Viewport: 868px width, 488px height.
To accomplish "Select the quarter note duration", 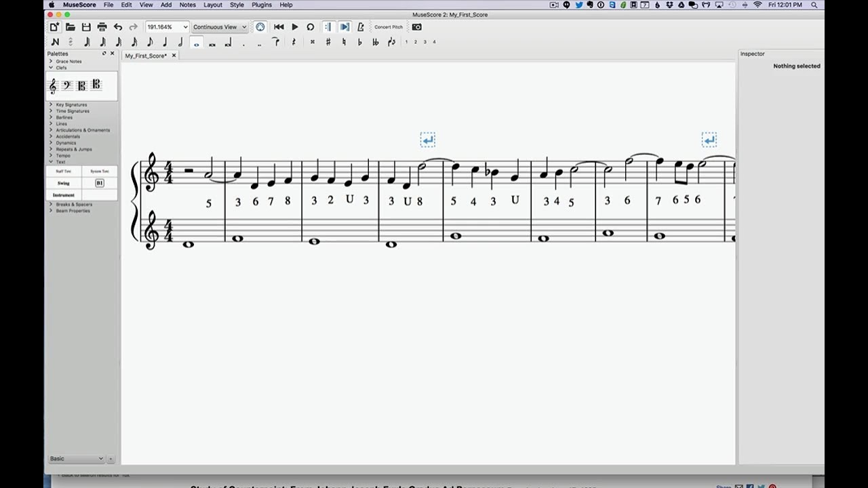I will click(x=165, y=42).
